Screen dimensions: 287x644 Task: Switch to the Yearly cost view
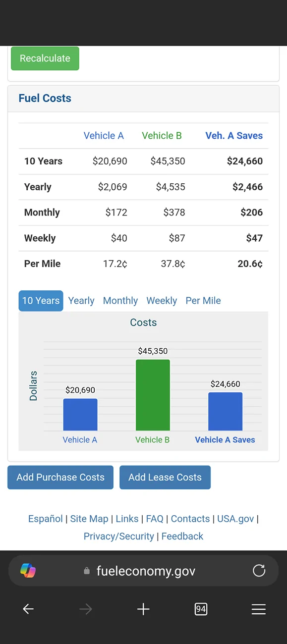[x=81, y=301]
